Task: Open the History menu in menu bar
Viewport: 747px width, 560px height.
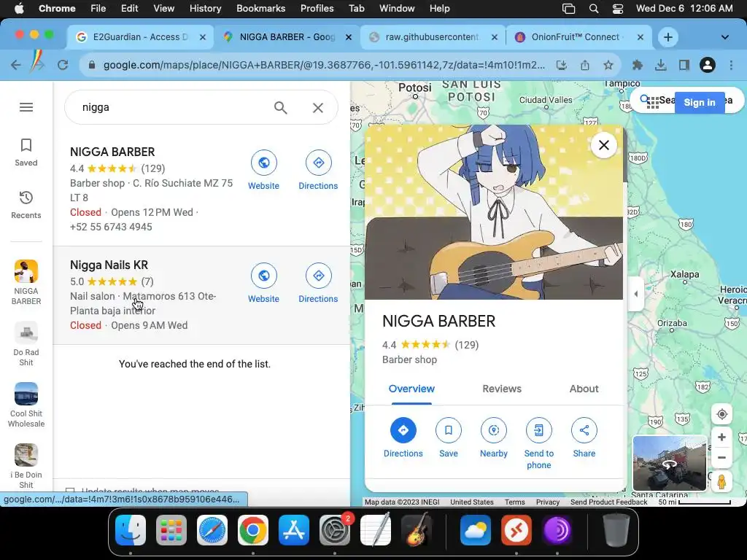Action: point(205,9)
